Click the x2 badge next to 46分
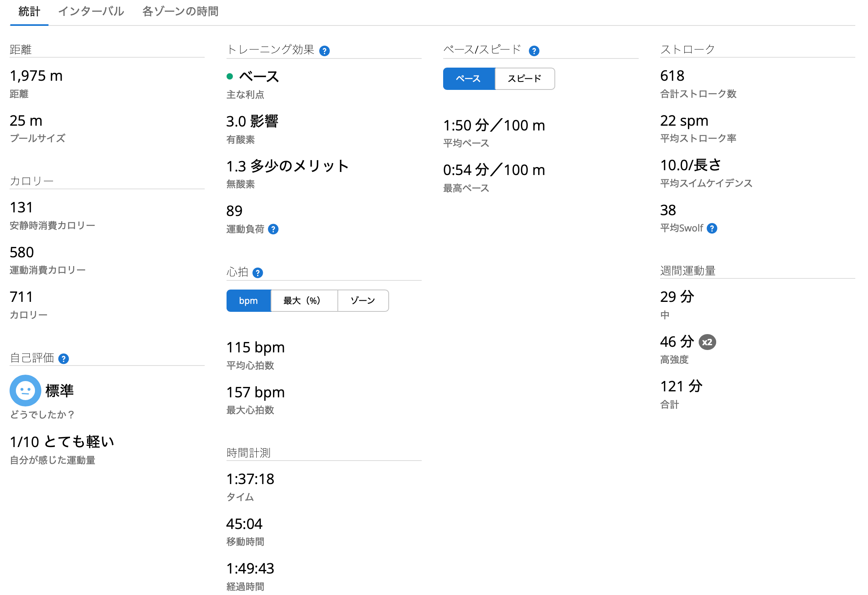 coord(707,342)
